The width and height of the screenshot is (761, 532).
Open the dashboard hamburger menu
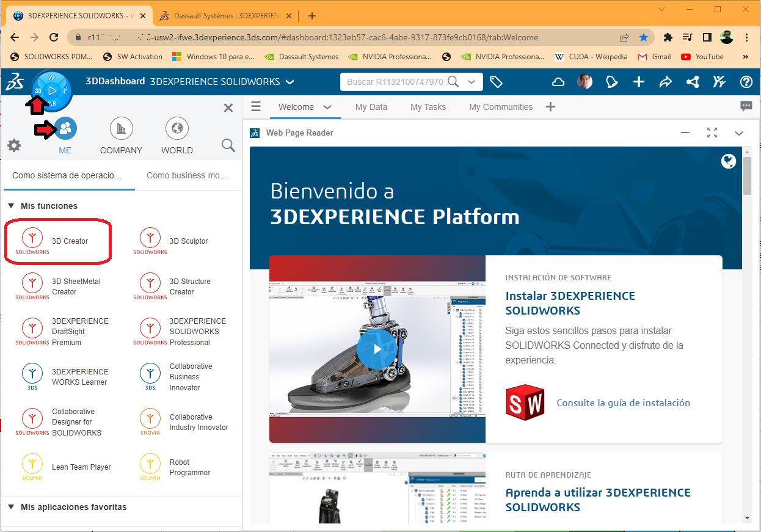[256, 107]
